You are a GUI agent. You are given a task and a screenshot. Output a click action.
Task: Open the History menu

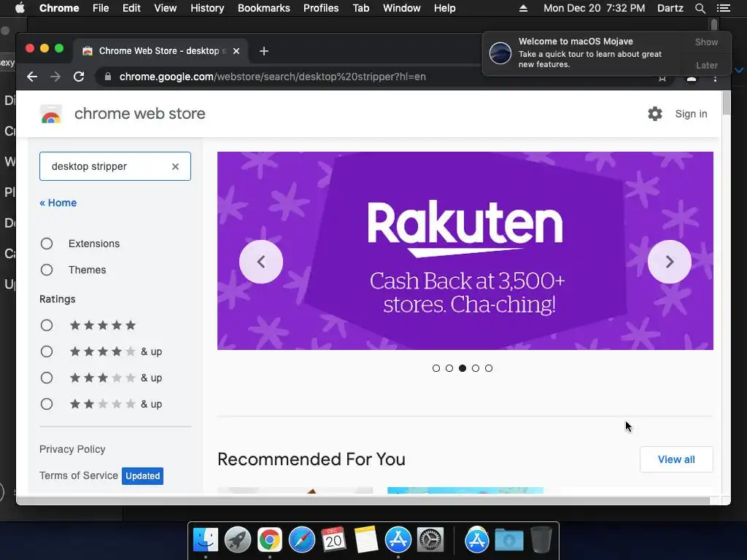207,8
